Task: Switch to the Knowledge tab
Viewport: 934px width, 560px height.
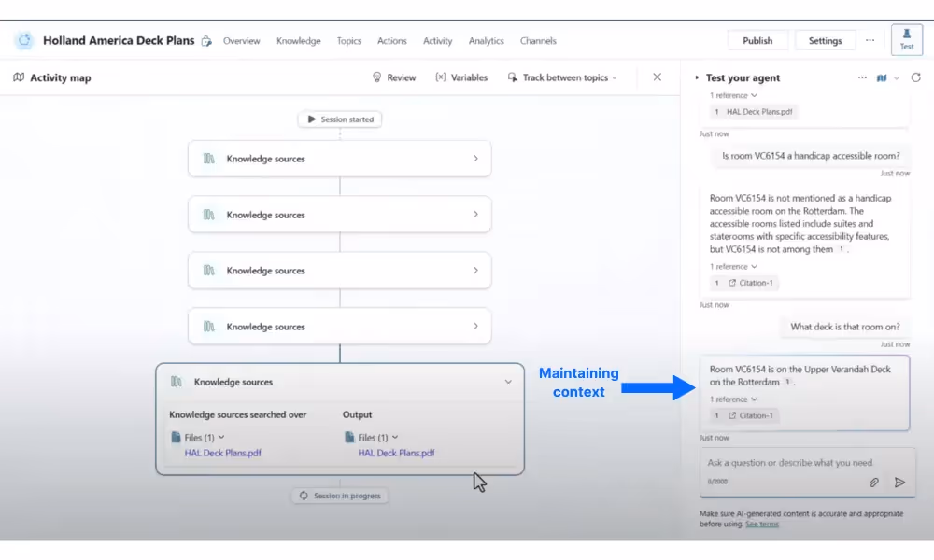Action: [299, 40]
